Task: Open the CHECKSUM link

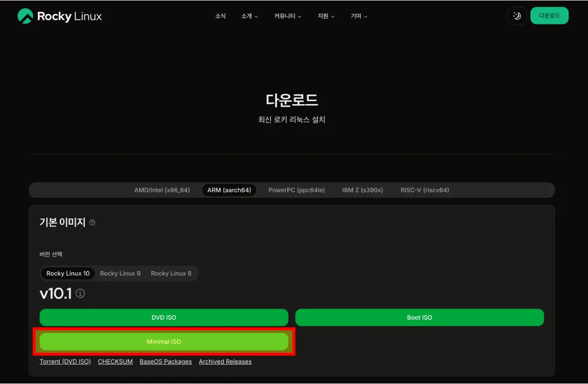Action: coord(115,361)
